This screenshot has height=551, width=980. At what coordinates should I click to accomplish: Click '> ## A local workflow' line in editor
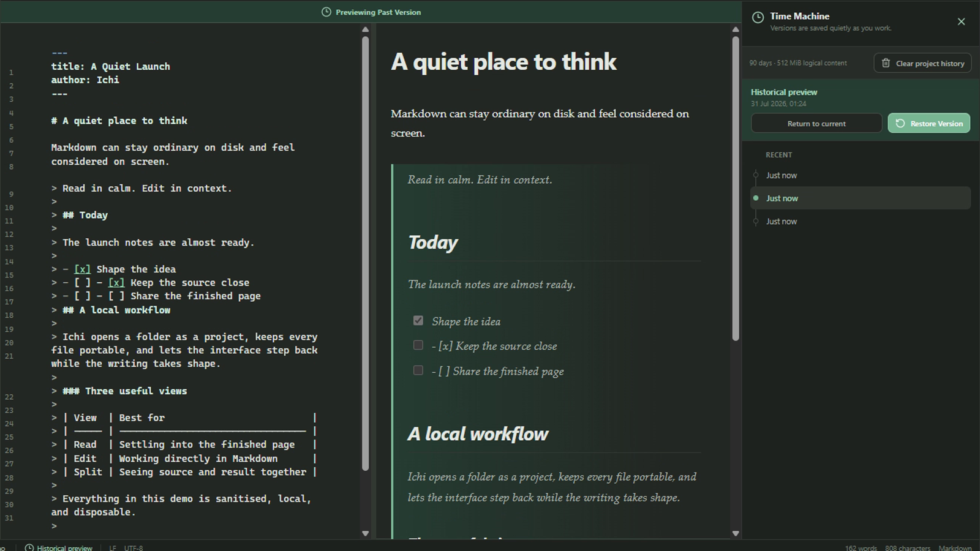(111, 310)
